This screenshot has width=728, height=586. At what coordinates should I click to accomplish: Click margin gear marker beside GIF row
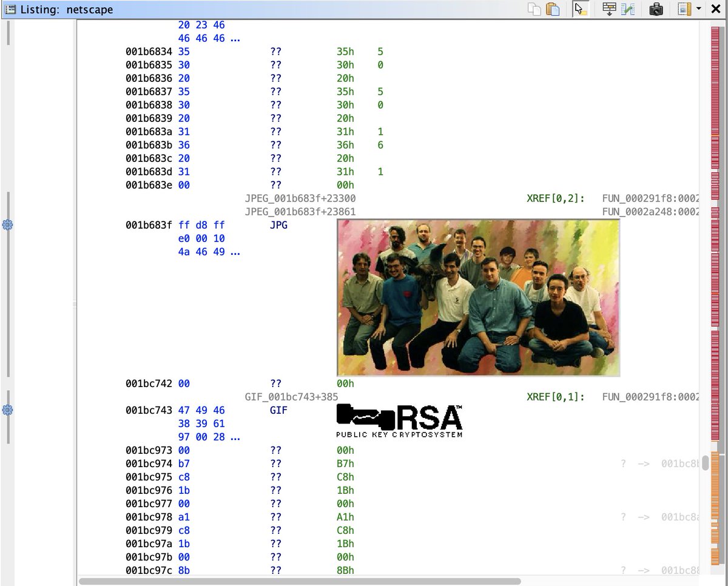[7, 410]
